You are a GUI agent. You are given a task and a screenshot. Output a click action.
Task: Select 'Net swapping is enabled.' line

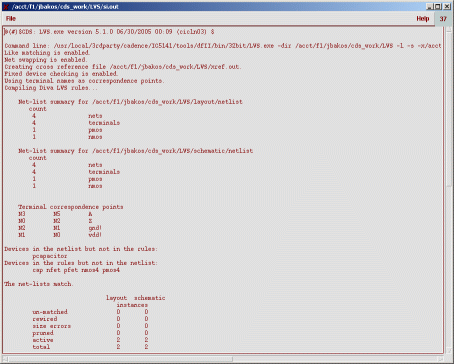coord(46,60)
